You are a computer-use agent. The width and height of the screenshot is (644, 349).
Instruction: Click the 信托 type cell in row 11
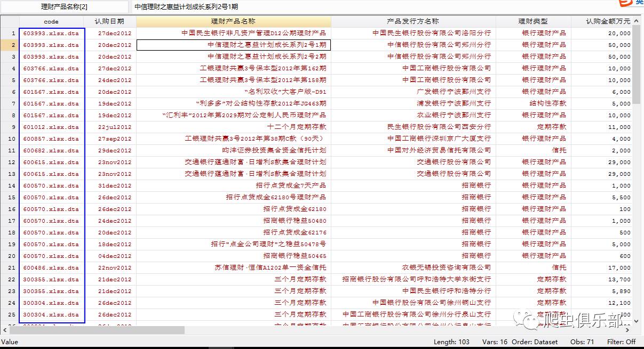[x=534, y=150]
